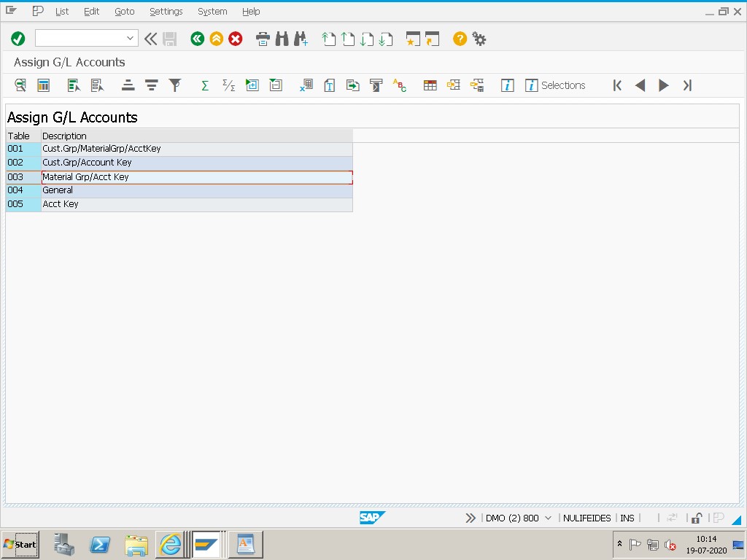Click the Sort Descending icon
The image size is (747, 560).
(x=152, y=85)
